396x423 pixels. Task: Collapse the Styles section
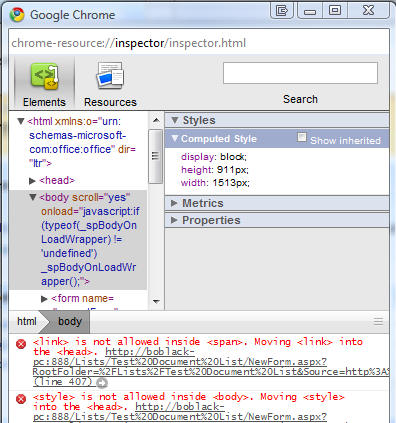point(175,120)
